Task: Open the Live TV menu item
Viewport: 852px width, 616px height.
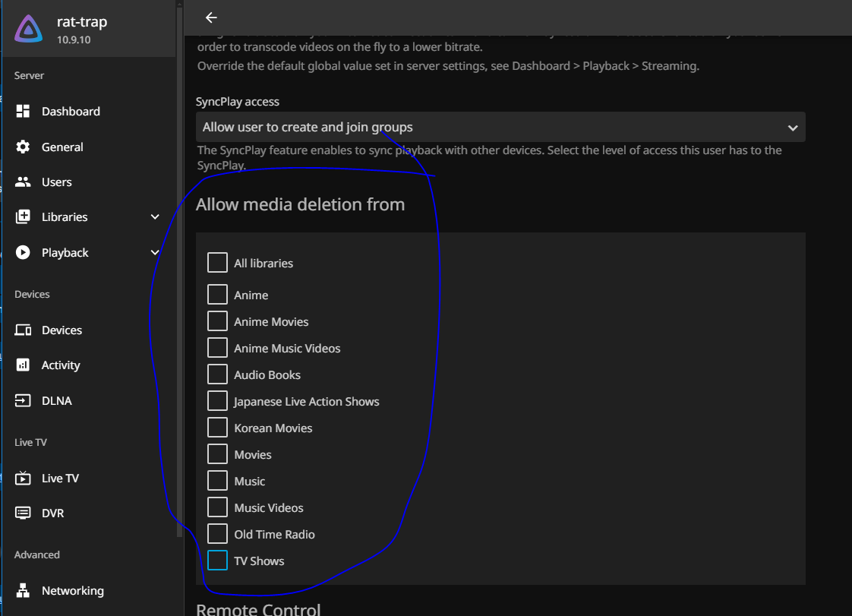Action: pos(60,479)
